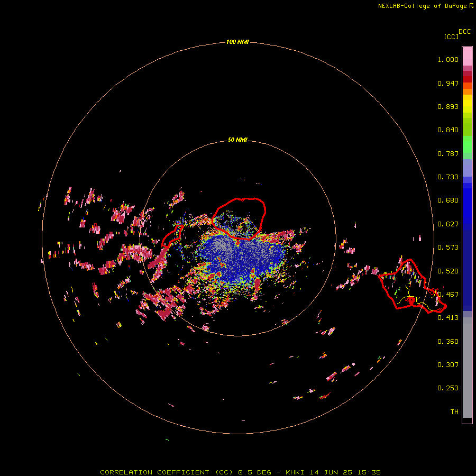Click the 0.520 scale value

click(448, 271)
